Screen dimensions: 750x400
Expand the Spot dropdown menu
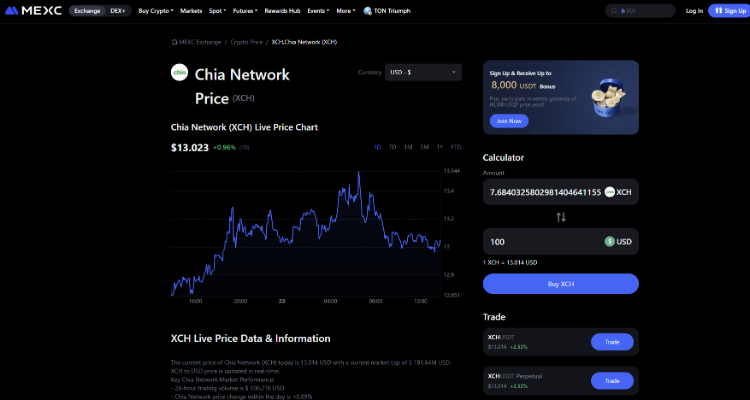click(218, 11)
